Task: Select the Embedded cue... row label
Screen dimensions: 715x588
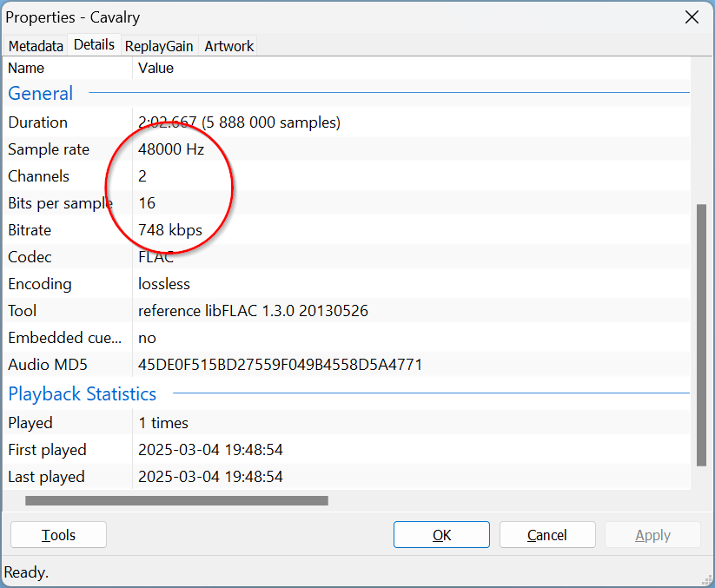Action: (x=65, y=337)
